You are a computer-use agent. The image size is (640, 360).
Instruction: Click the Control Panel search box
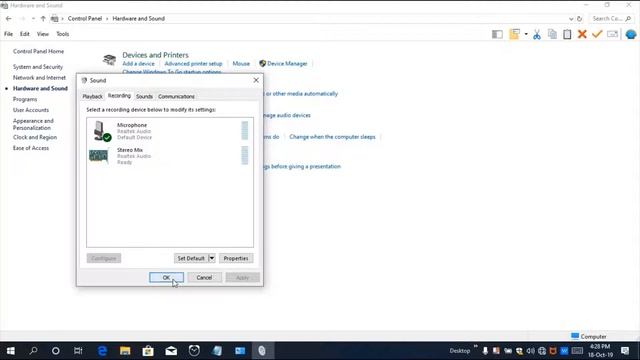[611, 18]
